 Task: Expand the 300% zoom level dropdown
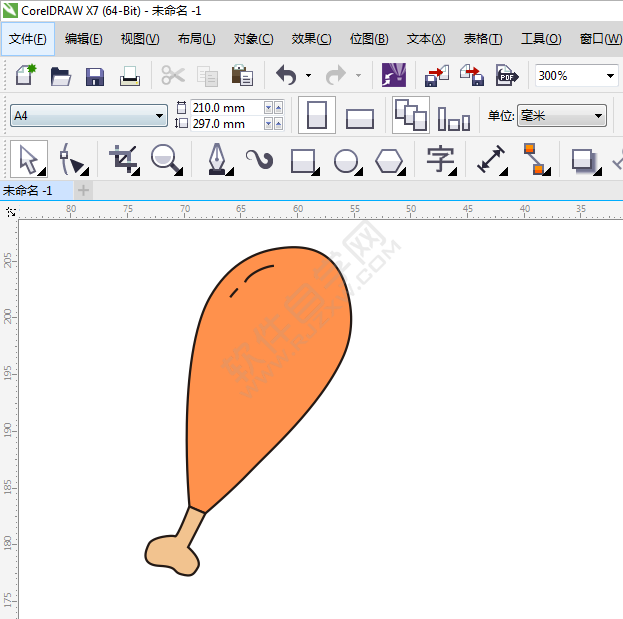[610, 76]
